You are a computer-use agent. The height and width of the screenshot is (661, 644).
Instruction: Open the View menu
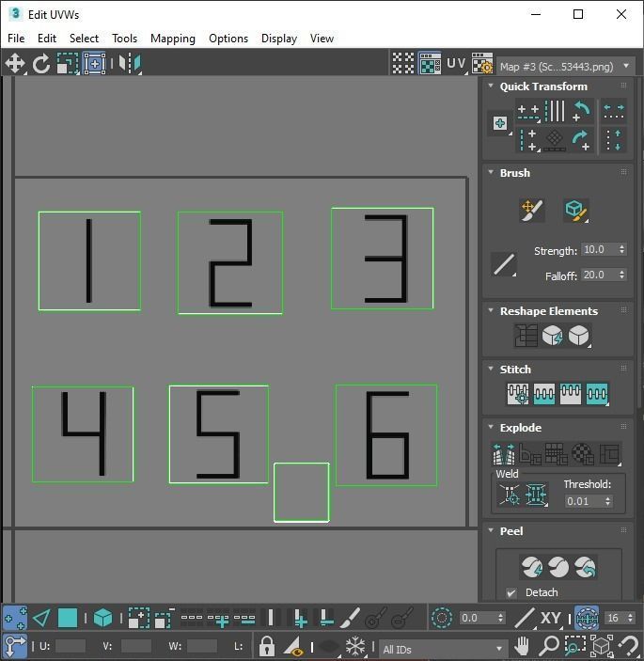(322, 39)
